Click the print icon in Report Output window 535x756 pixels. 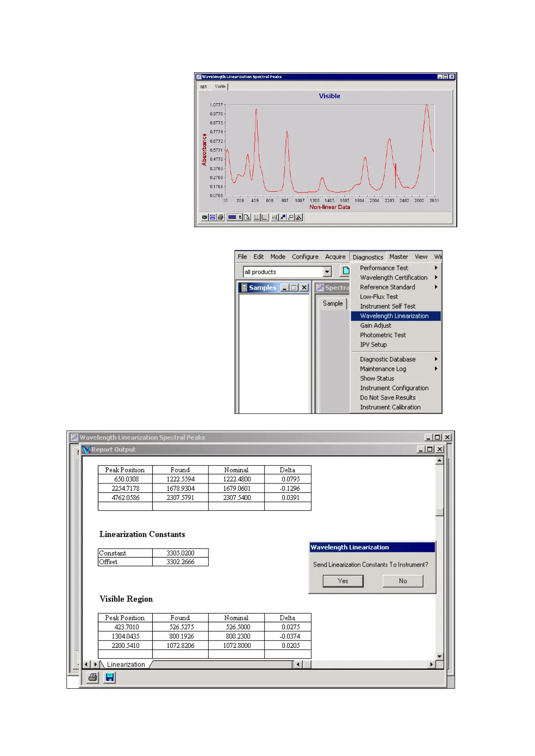pyautogui.click(x=93, y=677)
